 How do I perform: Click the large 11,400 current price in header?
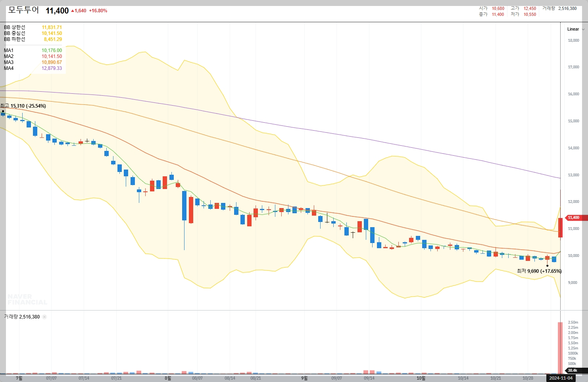(x=57, y=11)
